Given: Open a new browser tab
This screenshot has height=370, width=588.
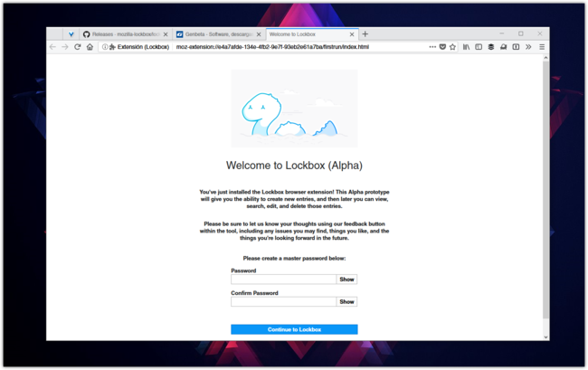Looking at the screenshot, I should point(365,34).
